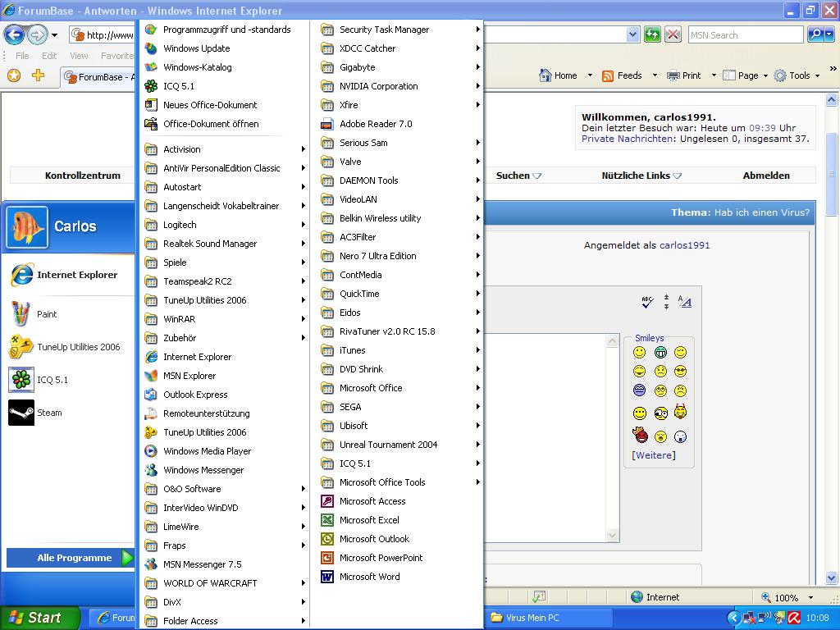Click the IE refresh button
This screenshot has height=630, width=840.
click(652, 35)
